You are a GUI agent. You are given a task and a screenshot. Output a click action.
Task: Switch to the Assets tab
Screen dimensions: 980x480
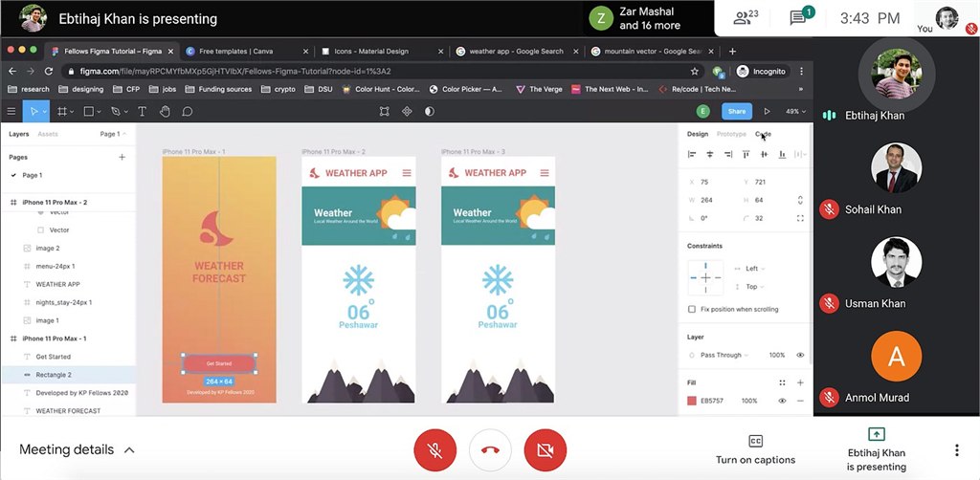[48, 134]
